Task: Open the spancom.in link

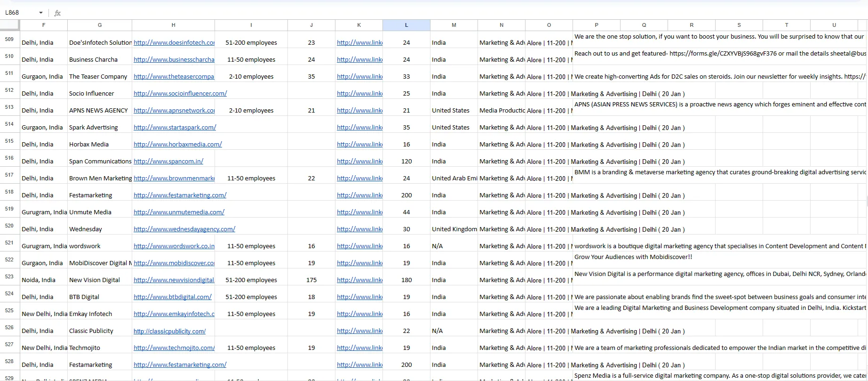Action: coord(168,161)
